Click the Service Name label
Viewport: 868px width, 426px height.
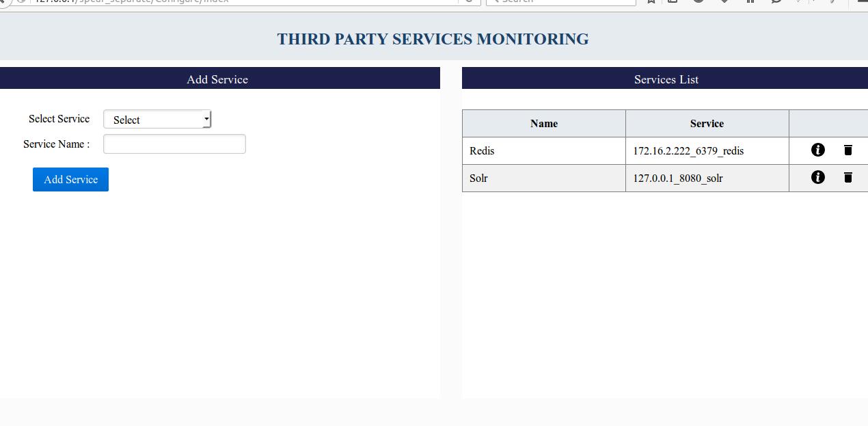click(x=56, y=144)
